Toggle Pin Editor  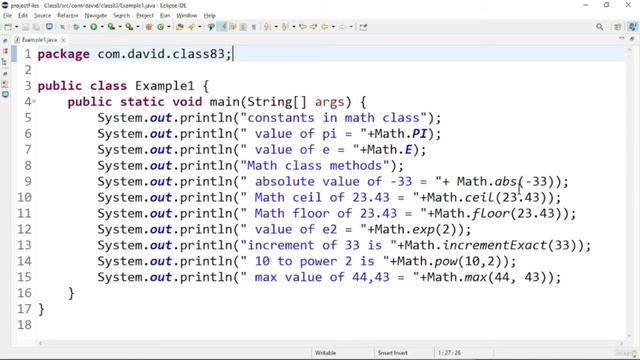[363, 27]
